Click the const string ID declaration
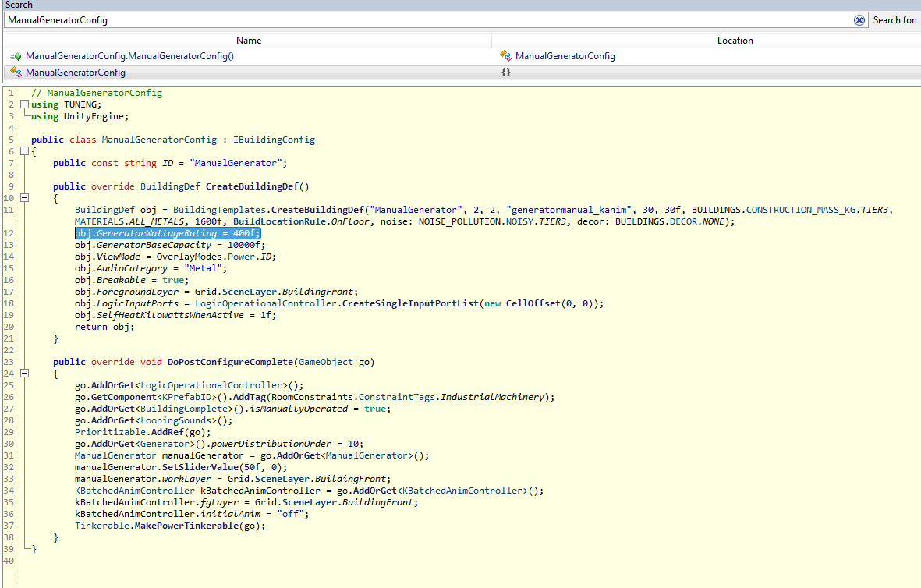This screenshot has width=921, height=588. [170, 163]
